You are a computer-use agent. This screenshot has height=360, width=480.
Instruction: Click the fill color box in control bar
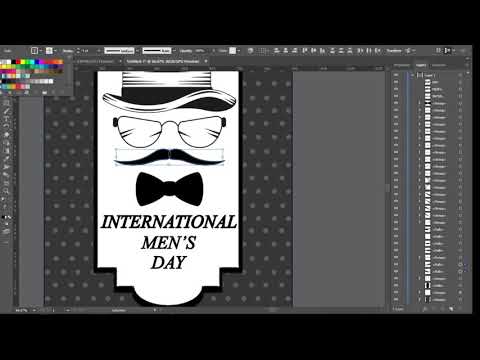pos(34,51)
